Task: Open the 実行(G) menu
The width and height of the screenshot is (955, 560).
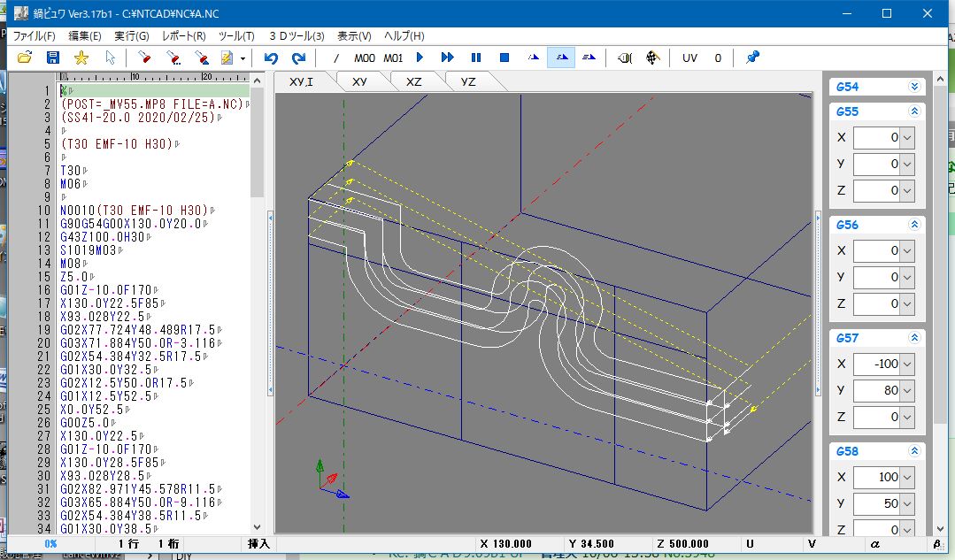Action: 132,36
